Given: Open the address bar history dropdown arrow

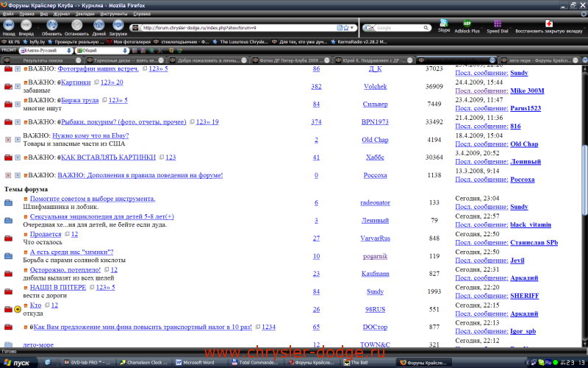Looking at the screenshot, I should tap(352, 28).
